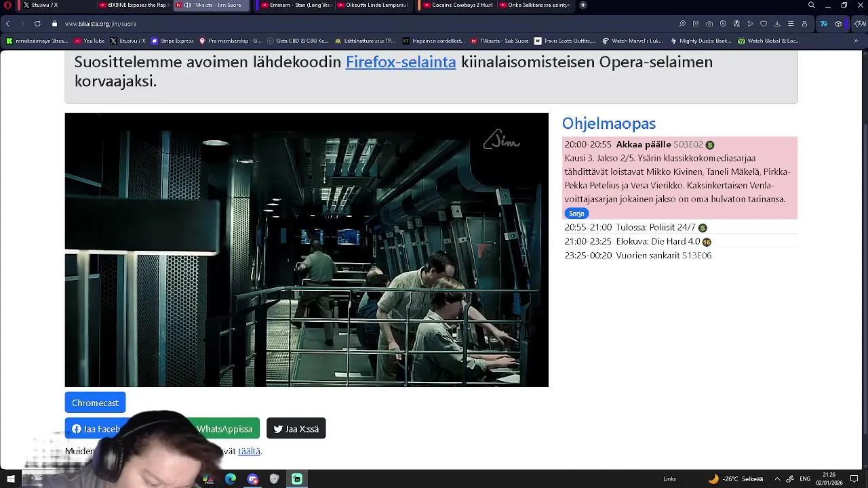Open the page translate globe icon
This screenshot has height=488, width=868.
click(x=736, y=24)
